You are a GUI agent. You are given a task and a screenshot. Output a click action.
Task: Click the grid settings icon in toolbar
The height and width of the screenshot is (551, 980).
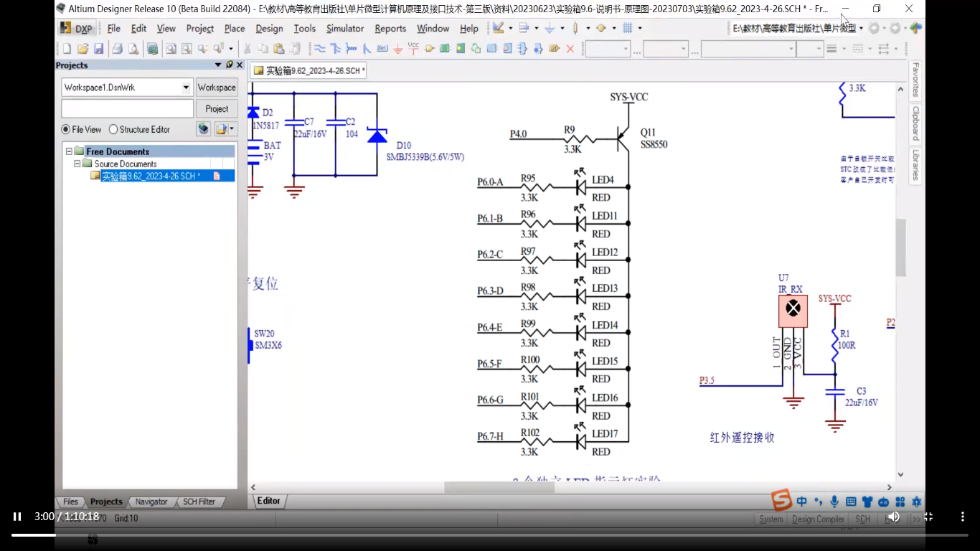pos(628,28)
